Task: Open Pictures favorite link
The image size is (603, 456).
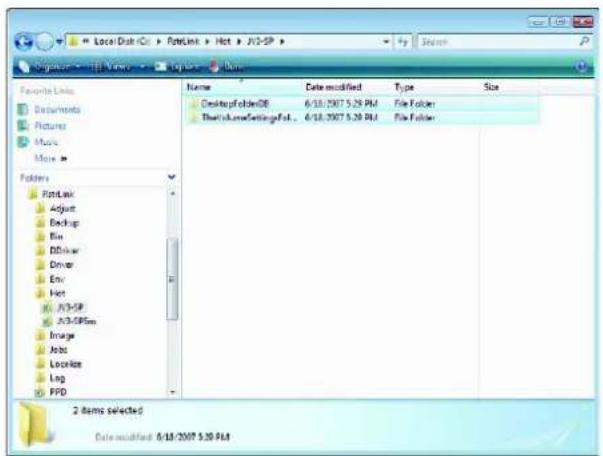Action: pyautogui.click(x=50, y=126)
